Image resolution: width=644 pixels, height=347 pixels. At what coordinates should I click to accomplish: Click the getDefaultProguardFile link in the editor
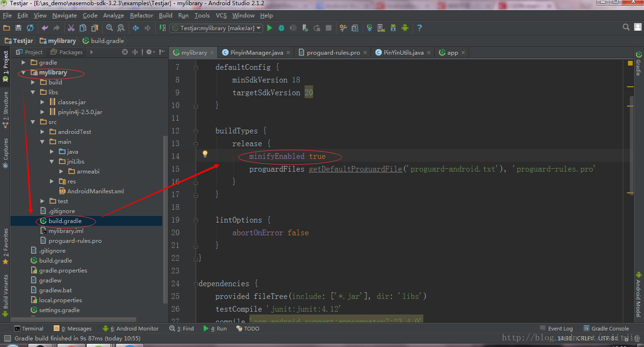(355, 169)
